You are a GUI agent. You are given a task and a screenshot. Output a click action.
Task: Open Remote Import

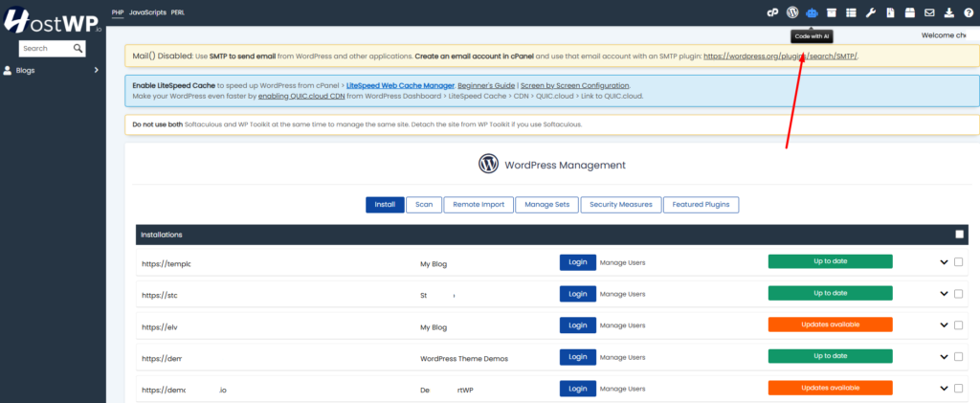479,204
